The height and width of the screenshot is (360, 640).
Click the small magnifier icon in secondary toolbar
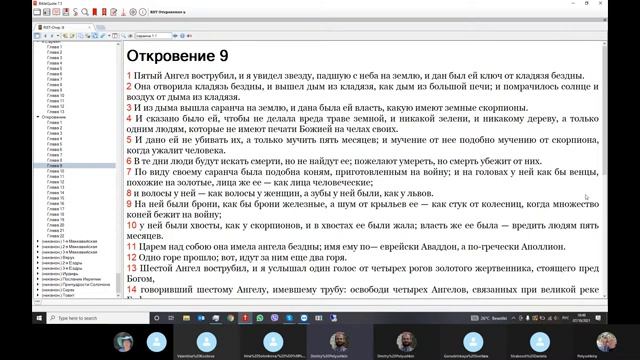[x=123, y=36]
